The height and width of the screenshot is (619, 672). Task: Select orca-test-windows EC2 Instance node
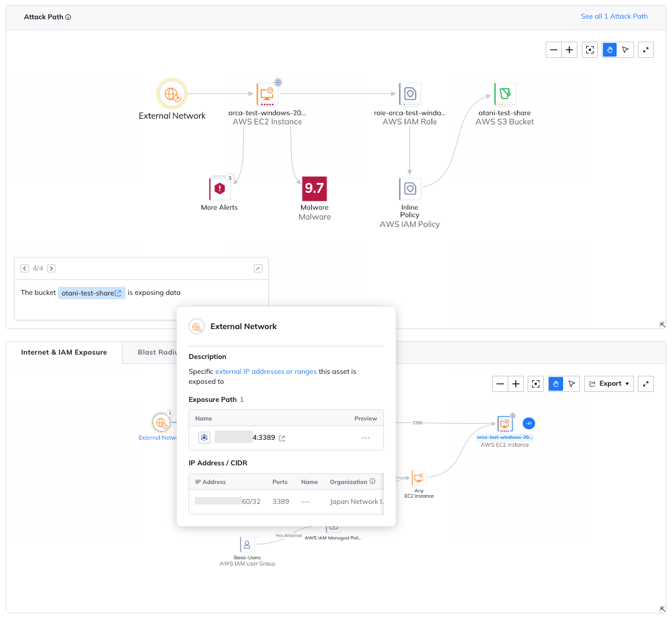pos(267,94)
